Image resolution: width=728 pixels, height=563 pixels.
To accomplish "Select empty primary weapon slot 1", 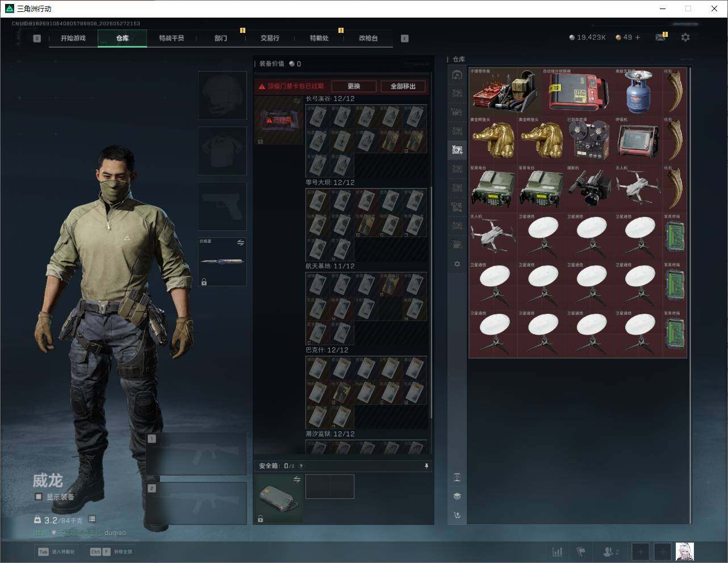I will [196, 454].
